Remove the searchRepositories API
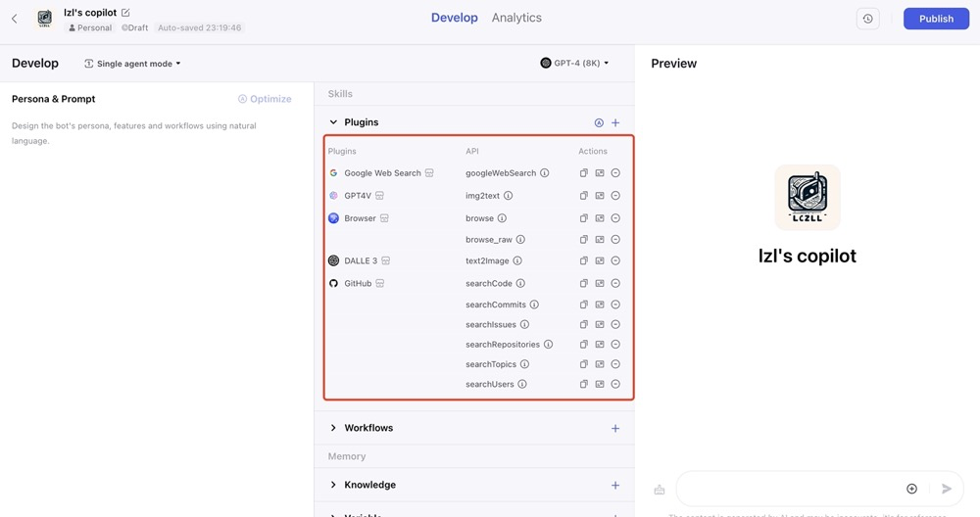Viewport: 980px width, 517px height. [615, 344]
